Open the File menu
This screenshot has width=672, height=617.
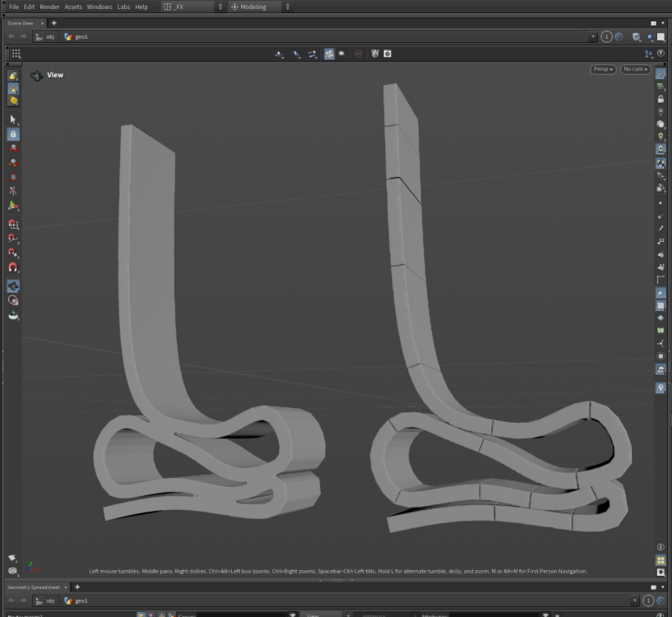pyautogui.click(x=14, y=7)
